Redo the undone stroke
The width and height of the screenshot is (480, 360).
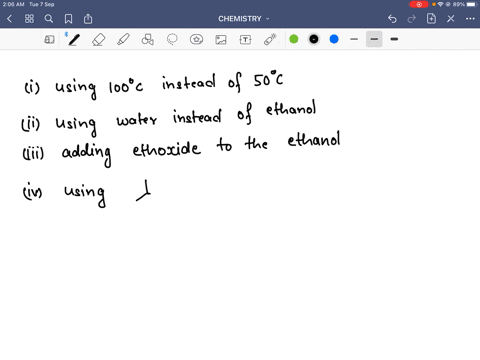(412, 19)
